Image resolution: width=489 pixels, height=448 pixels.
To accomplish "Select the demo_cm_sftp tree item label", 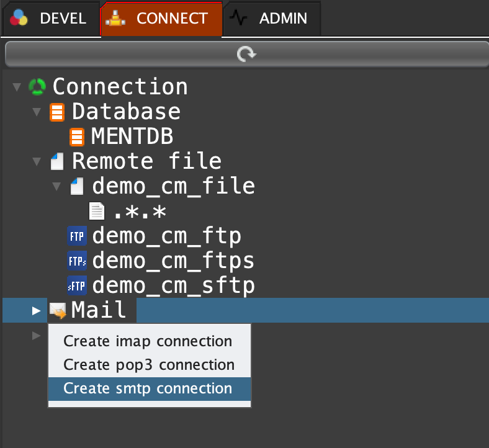I will 173,285.
